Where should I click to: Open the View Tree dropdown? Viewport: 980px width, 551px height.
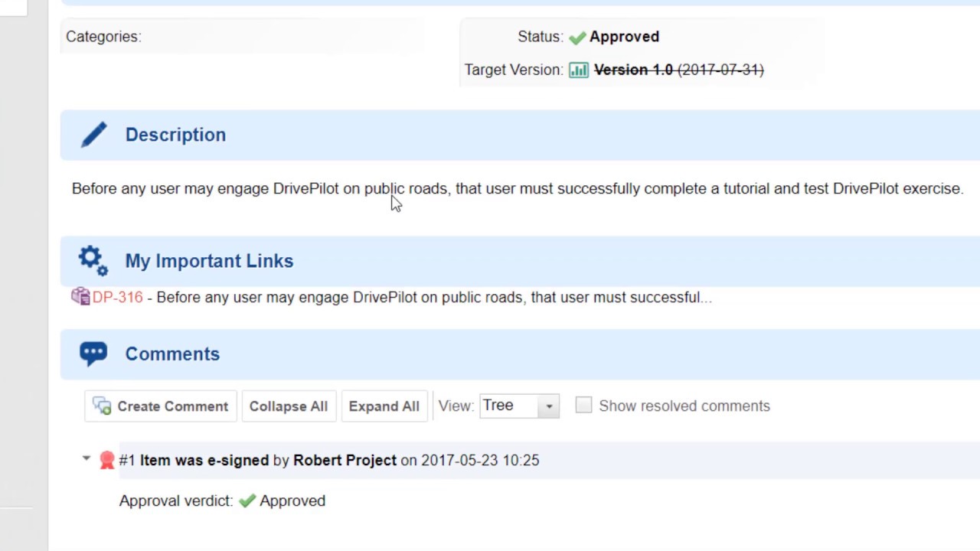(x=519, y=406)
